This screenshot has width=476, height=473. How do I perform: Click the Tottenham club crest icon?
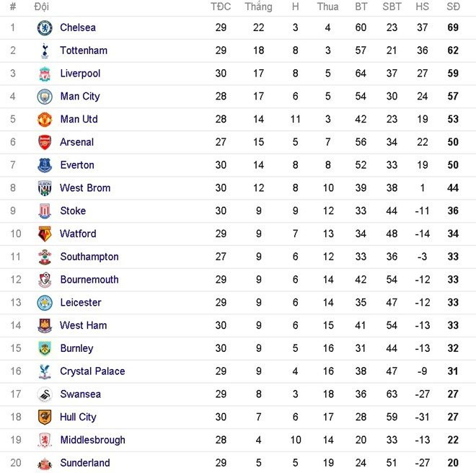(45, 50)
